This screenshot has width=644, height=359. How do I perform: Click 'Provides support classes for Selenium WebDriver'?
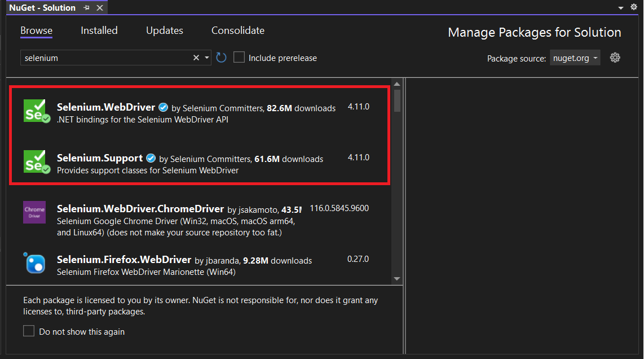(x=148, y=170)
